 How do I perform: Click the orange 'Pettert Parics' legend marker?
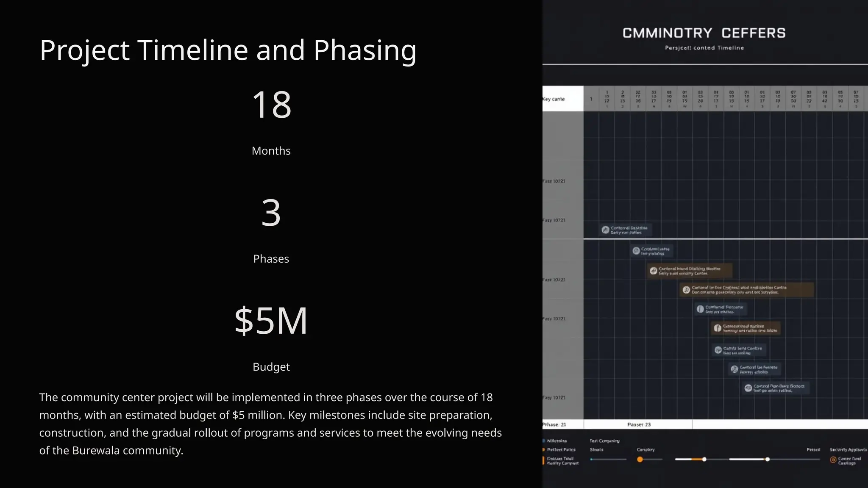(544, 450)
